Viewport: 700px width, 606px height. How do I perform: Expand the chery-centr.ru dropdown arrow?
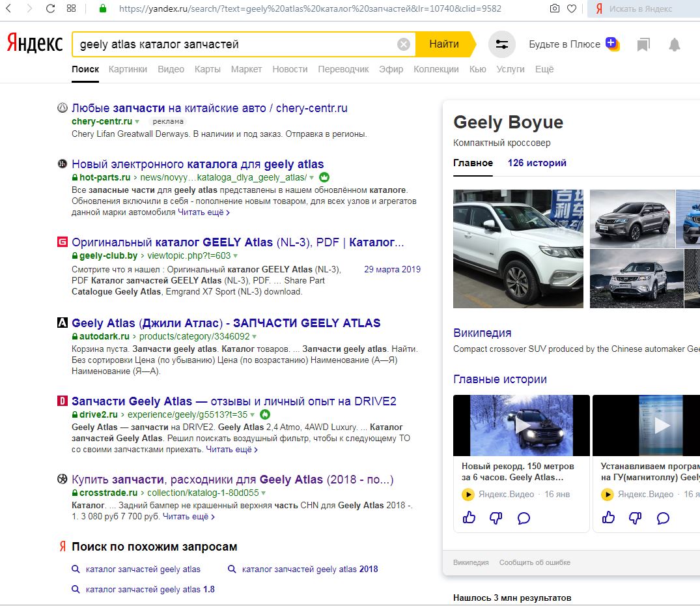coord(137,121)
